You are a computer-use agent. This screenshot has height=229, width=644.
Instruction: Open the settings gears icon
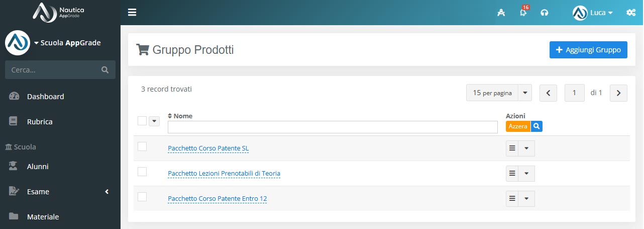pos(631,13)
